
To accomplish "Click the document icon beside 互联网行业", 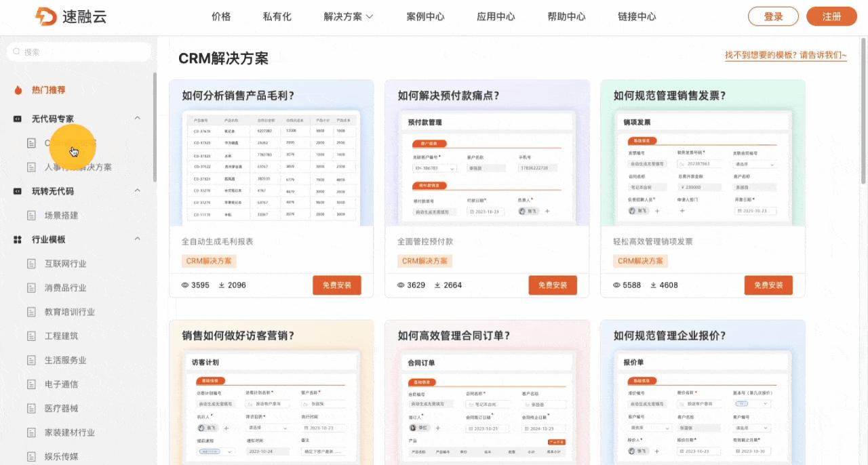I will [x=30, y=263].
